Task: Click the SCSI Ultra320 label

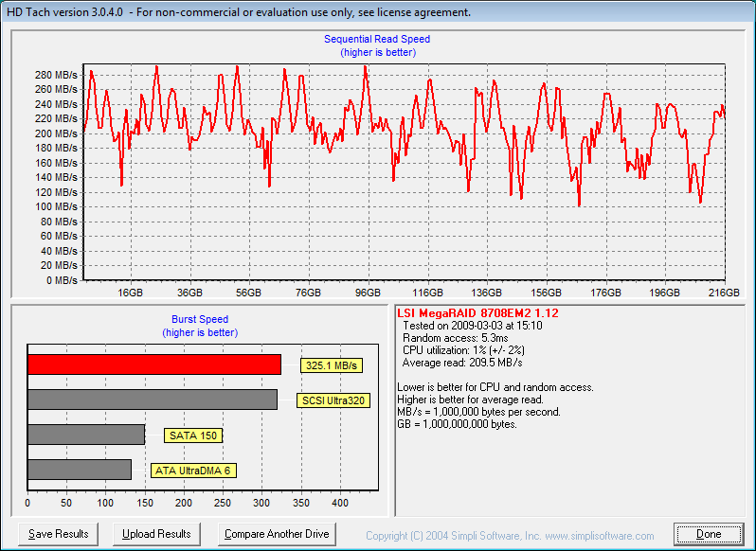Action: 333,400
